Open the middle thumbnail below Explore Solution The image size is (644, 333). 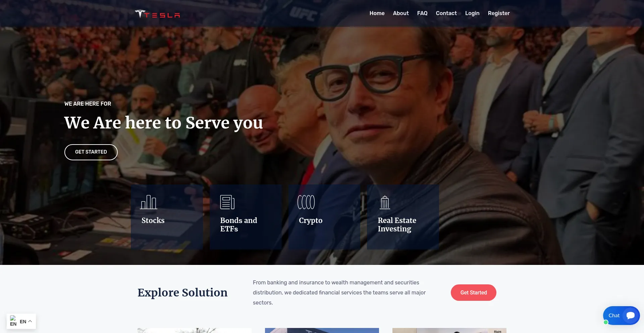(322, 330)
